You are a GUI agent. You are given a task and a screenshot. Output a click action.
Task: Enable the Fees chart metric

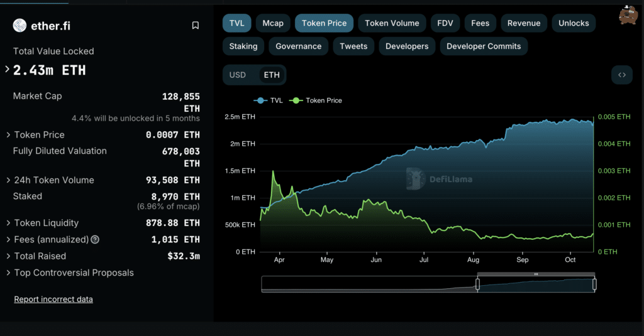point(480,23)
